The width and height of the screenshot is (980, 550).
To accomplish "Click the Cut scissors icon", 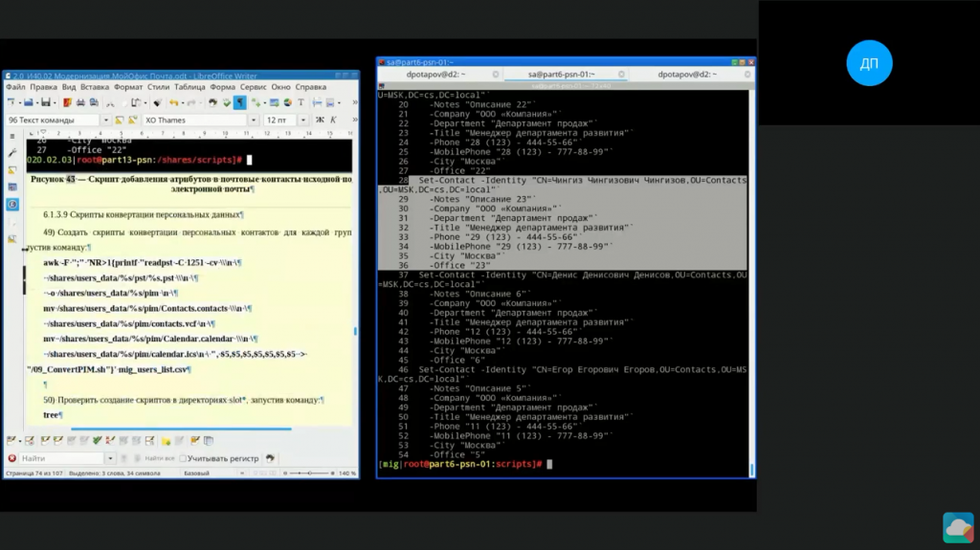I will click(111, 103).
